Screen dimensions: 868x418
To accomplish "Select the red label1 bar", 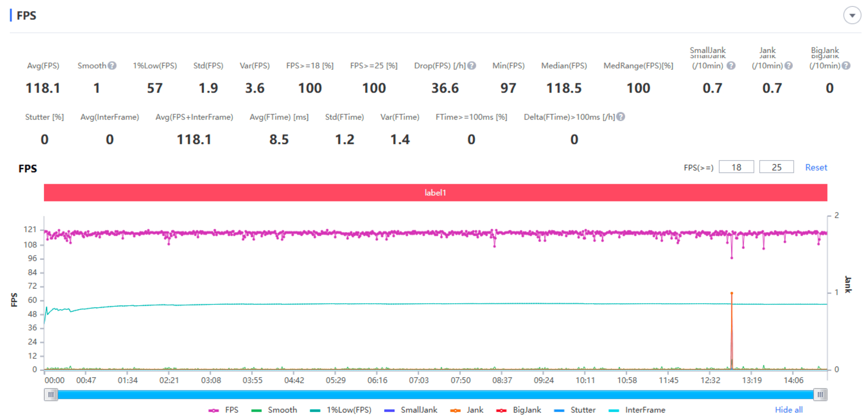I will 435,193.
